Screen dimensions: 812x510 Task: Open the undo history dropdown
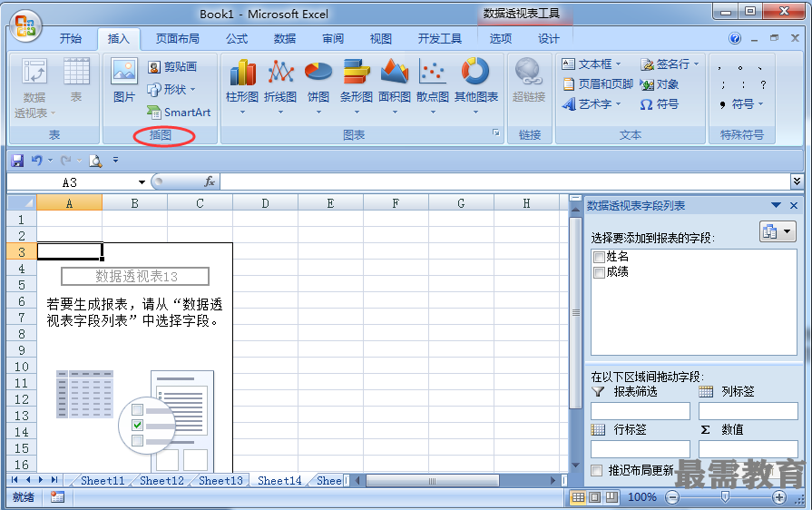[50, 161]
